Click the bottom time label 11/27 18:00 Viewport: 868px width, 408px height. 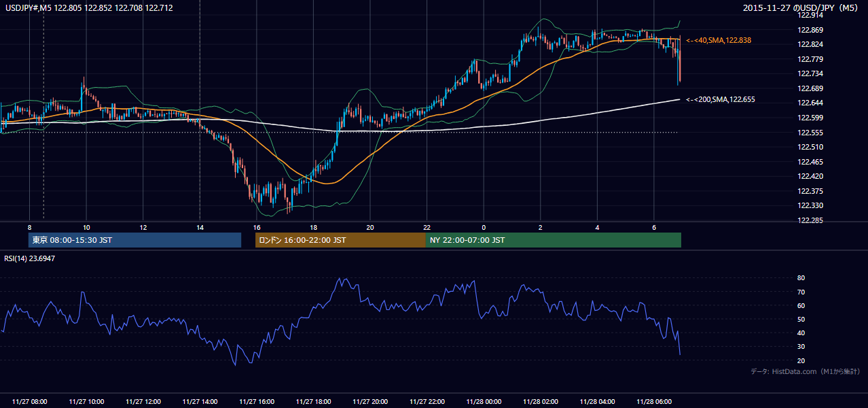click(x=313, y=402)
